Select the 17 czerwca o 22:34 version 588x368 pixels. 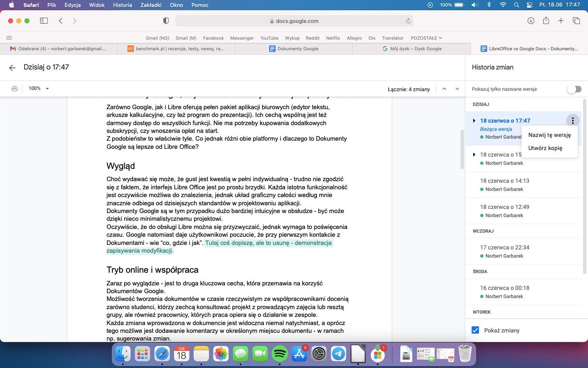523,251
